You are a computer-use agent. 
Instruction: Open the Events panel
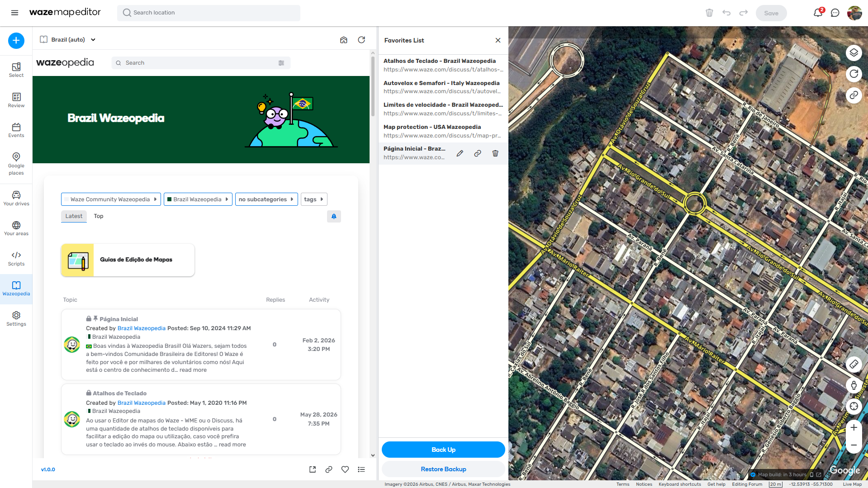point(16,130)
